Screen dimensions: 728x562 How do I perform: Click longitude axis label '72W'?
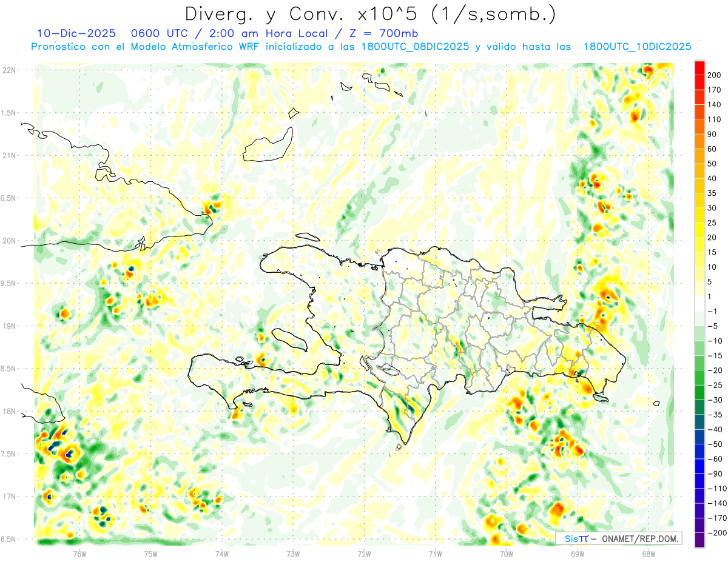[364, 554]
